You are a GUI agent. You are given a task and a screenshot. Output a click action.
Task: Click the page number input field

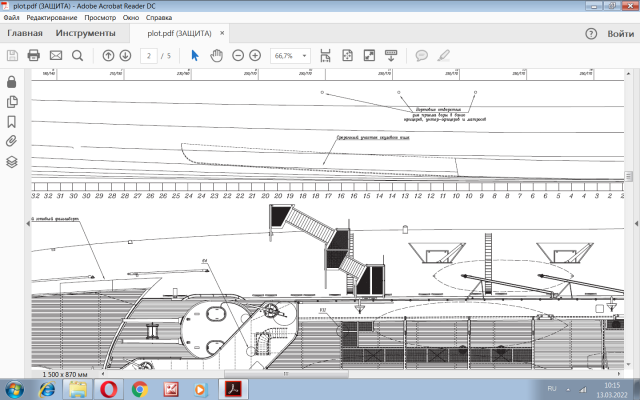[148, 56]
